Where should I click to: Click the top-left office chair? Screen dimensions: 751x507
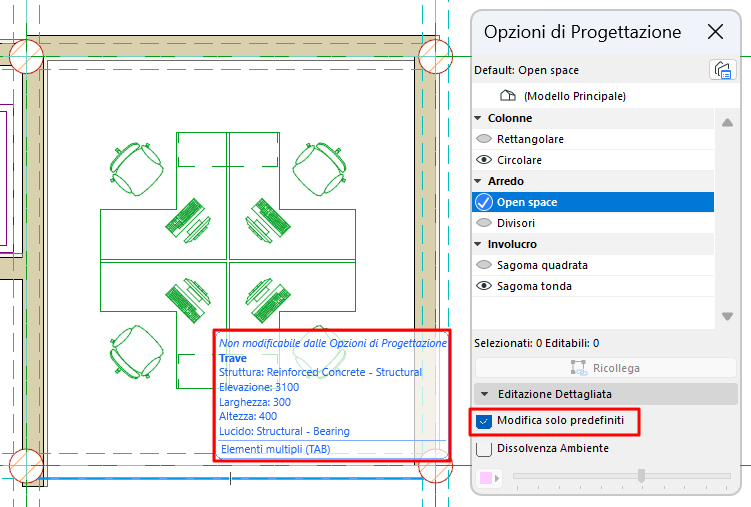click(137, 169)
